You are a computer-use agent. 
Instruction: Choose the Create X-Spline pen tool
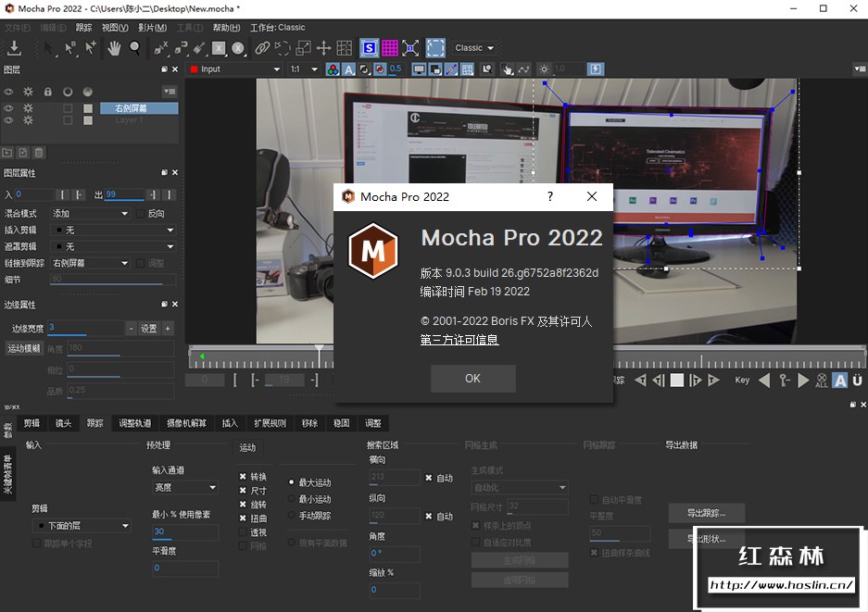[x=160, y=48]
